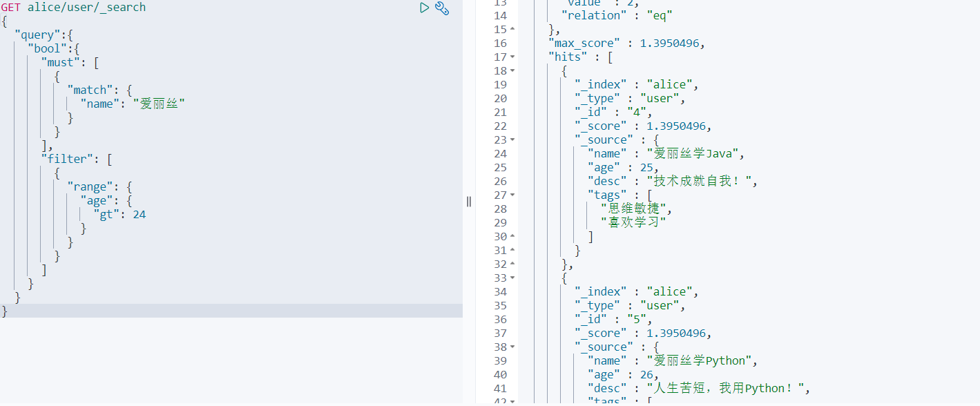The width and height of the screenshot is (980, 406).
Task: Collapse second hit object at line 33
Action: tap(512, 278)
